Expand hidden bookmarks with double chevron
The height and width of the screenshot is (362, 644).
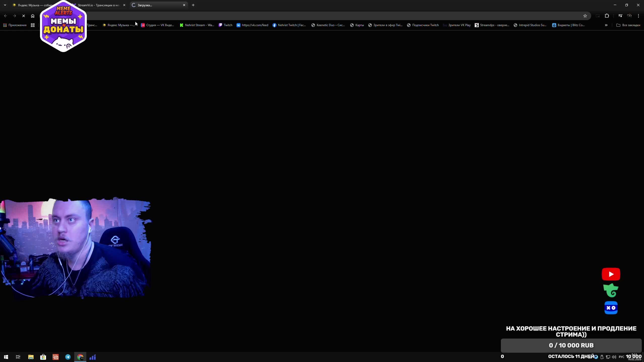(x=606, y=25)
